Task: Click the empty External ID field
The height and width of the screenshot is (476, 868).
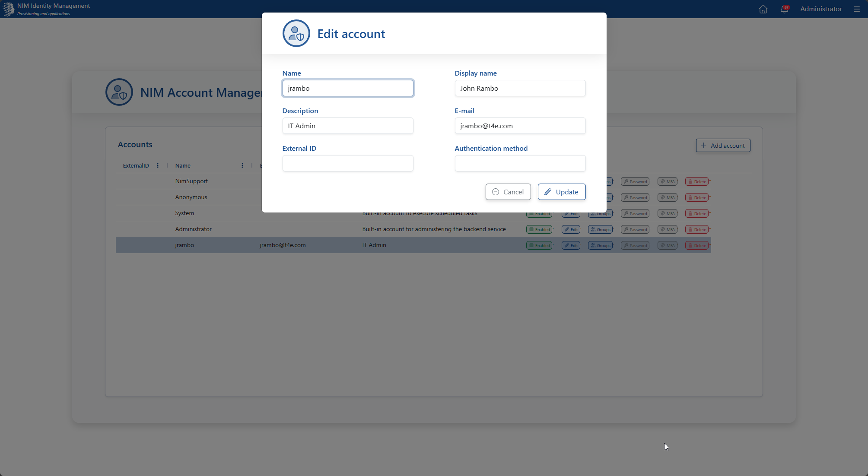Action: [x=348, y=163]
